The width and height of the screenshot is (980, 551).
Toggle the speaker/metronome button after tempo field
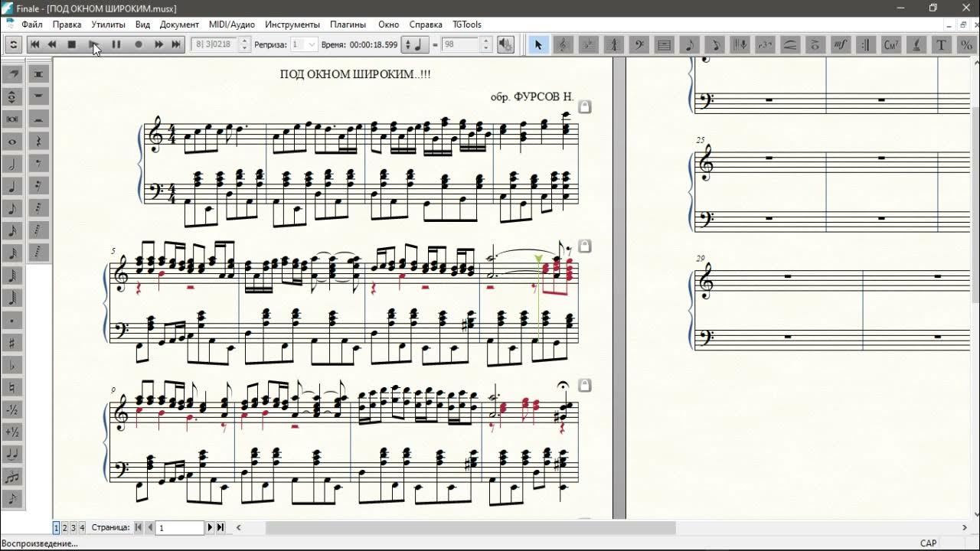point(505,44)
